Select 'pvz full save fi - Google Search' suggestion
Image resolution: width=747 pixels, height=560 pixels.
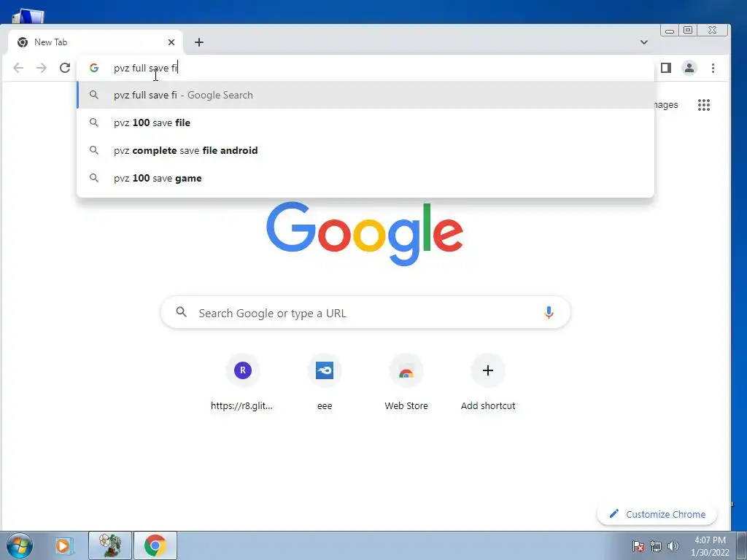(365, 95)
